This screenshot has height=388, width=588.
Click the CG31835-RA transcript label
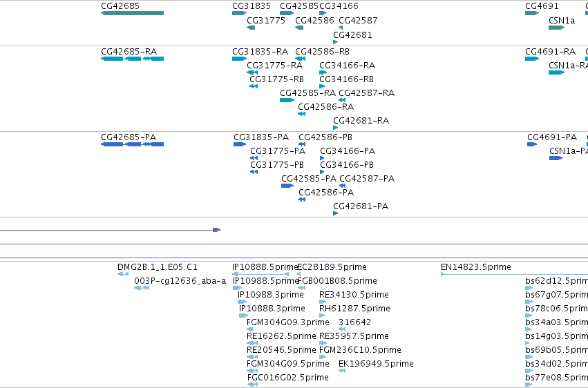coord(260,52)
